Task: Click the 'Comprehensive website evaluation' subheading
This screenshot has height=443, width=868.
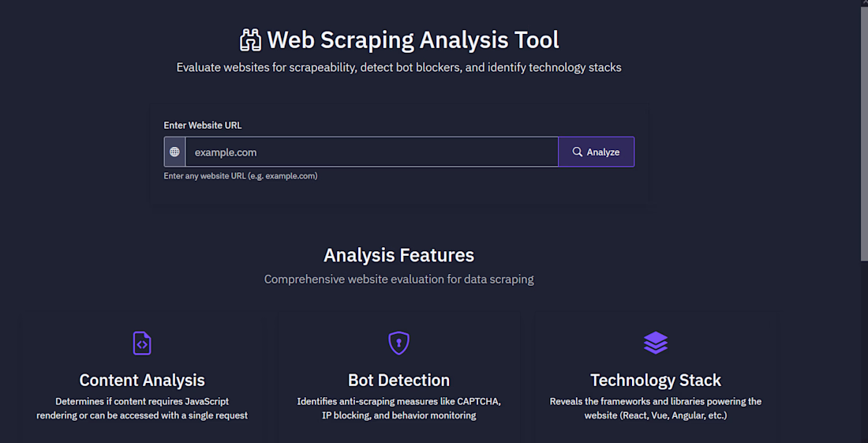Action: [x=398, y=280]
